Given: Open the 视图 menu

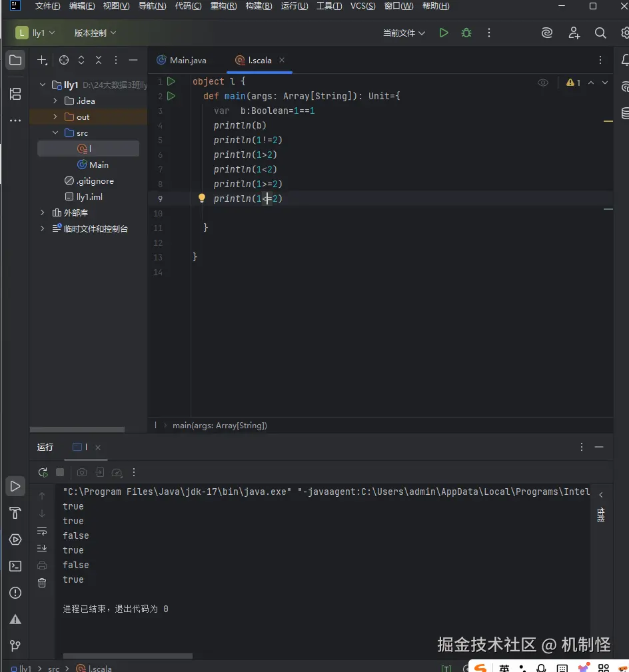Looking at the screenshot, I should tap(116, 6).
